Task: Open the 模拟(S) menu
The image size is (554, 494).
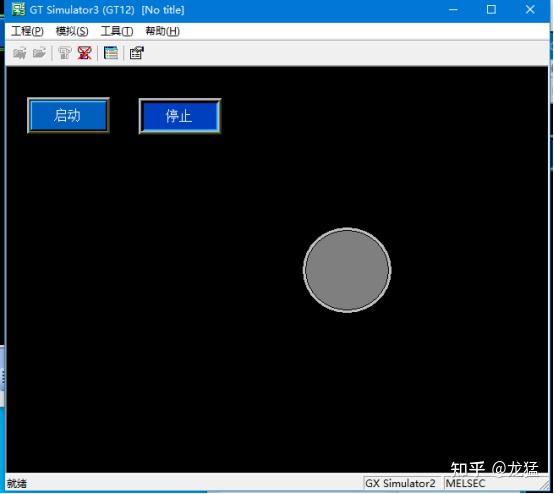Action: click(x=72, y=31)
